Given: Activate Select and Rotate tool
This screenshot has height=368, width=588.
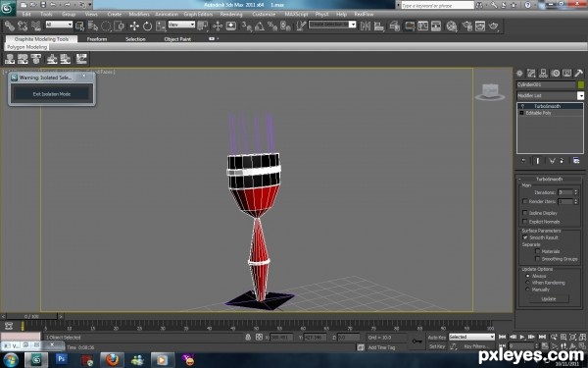Looking at the screenshot, I should pyautogui.click(x=147, y=26).
